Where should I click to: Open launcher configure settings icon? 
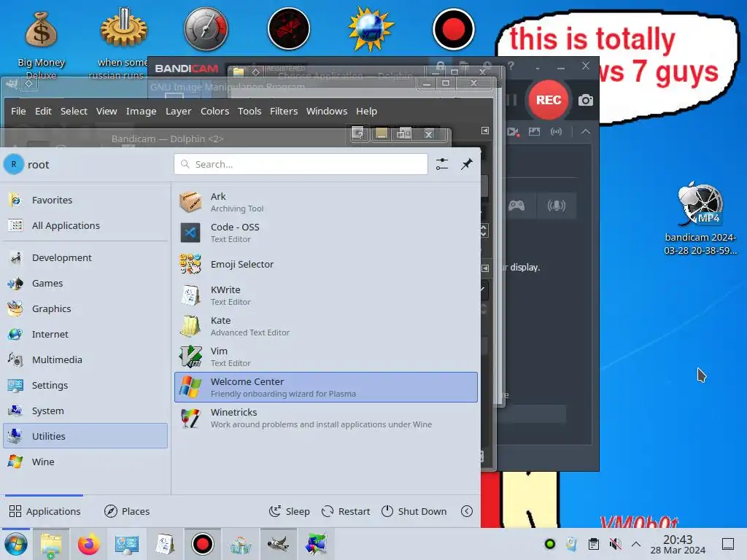point(442,164)
